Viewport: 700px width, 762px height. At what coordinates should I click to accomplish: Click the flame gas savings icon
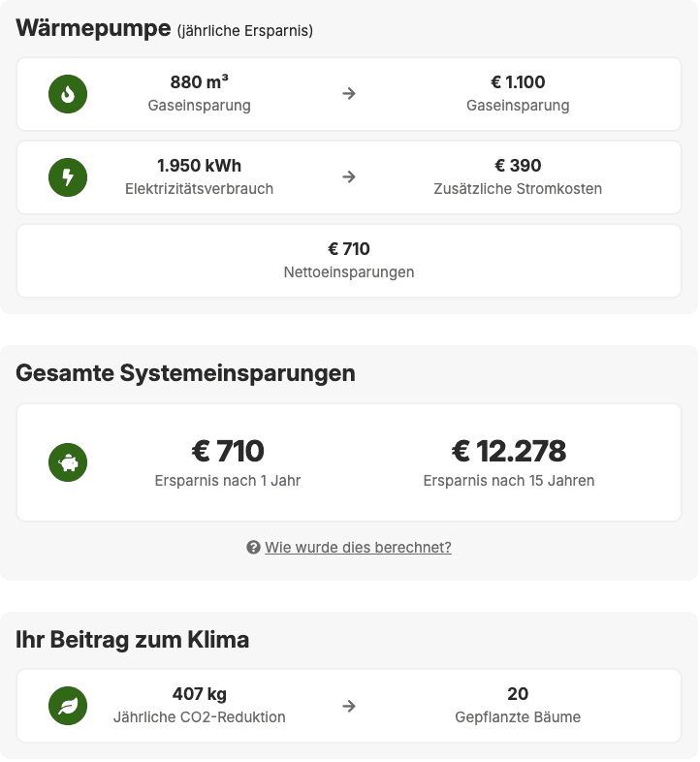[x=68, y=94]
